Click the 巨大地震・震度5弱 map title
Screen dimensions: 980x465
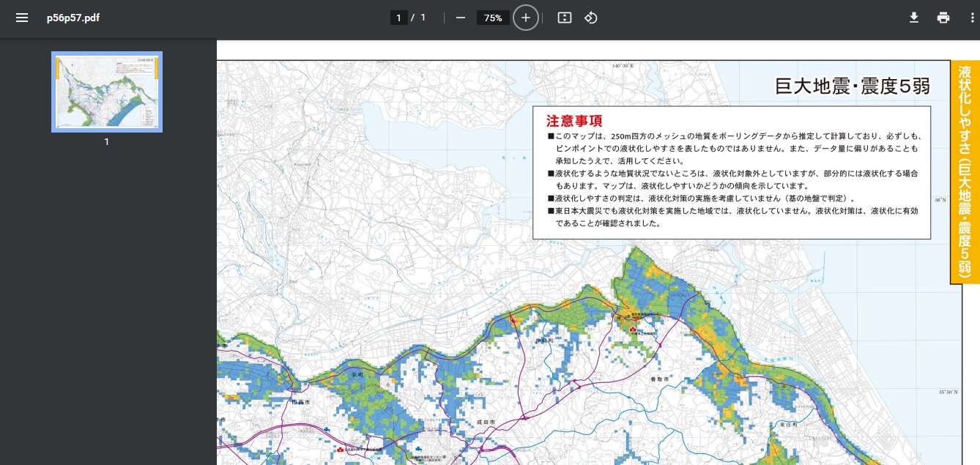(x=852, y=86)
